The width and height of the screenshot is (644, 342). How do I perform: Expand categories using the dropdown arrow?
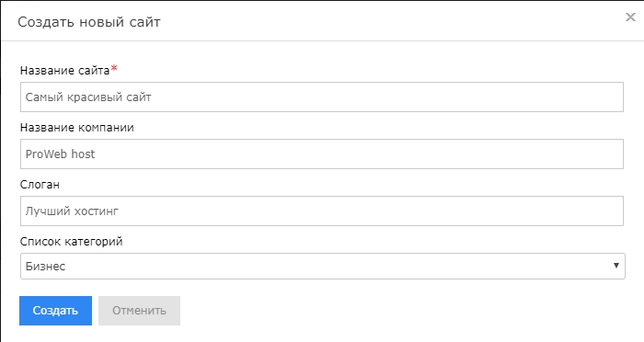pos(616,266)
